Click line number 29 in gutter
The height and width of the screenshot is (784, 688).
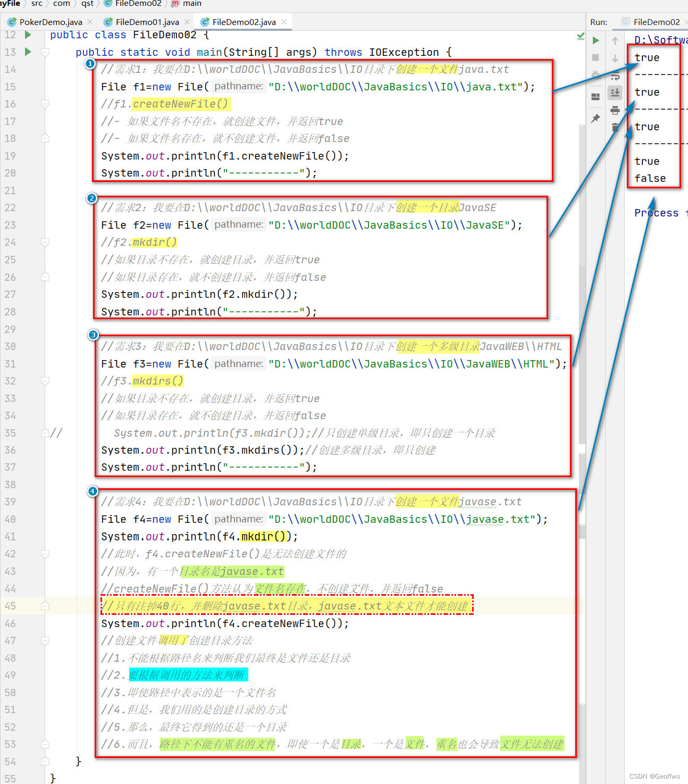[10, 329]
